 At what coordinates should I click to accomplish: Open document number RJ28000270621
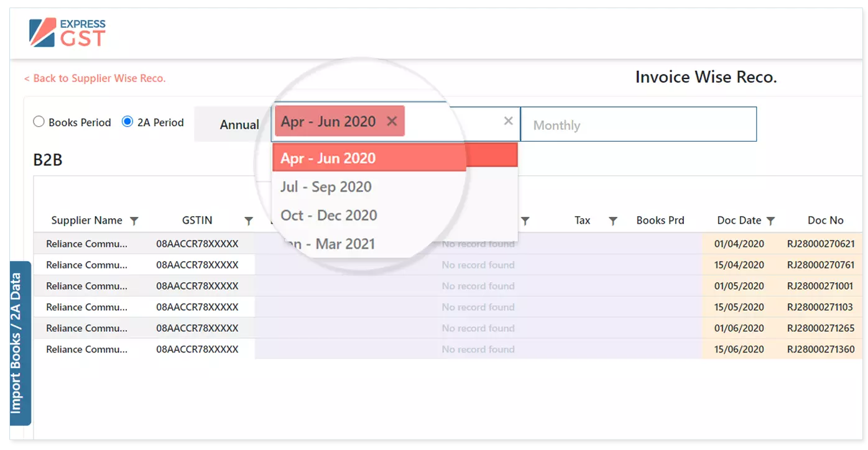tap(820, 244)
